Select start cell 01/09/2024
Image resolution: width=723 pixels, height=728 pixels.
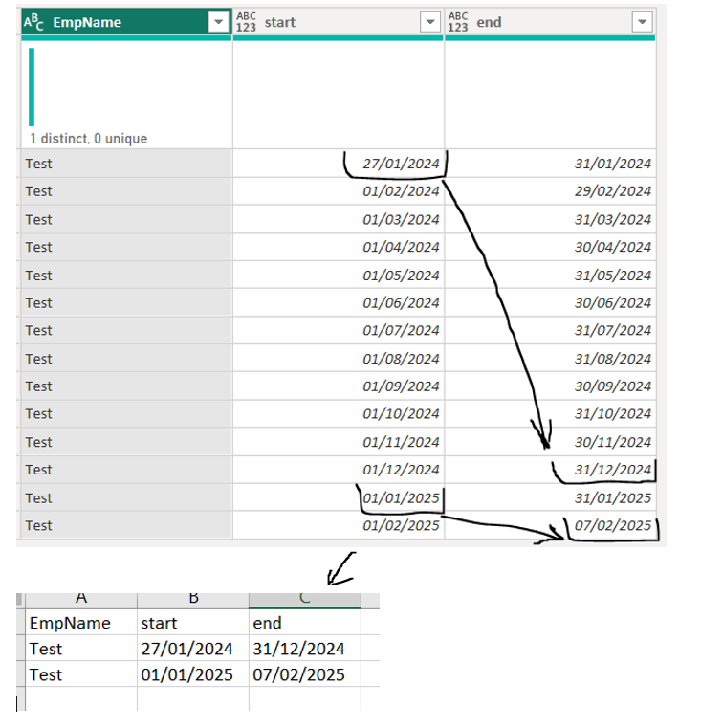(x=339, y=386)
